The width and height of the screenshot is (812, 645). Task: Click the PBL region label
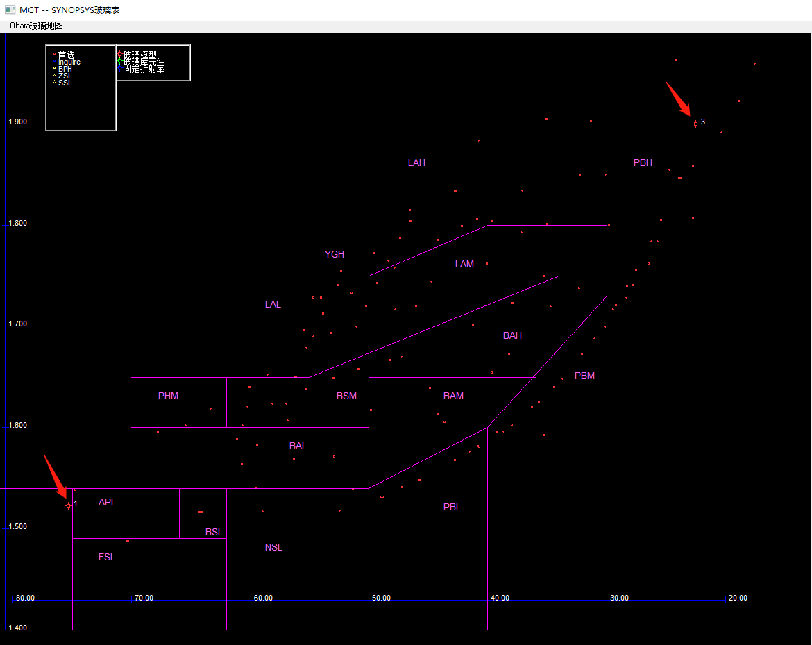452,508
